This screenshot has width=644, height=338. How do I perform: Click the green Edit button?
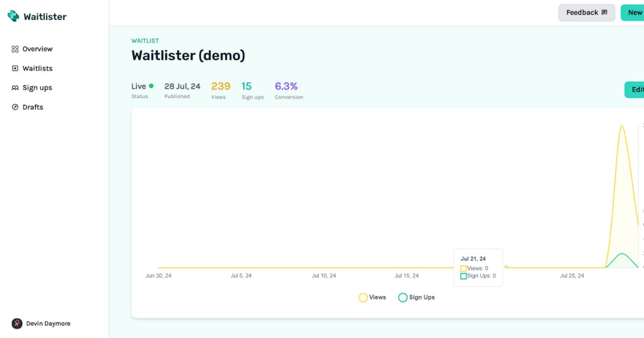635,90
